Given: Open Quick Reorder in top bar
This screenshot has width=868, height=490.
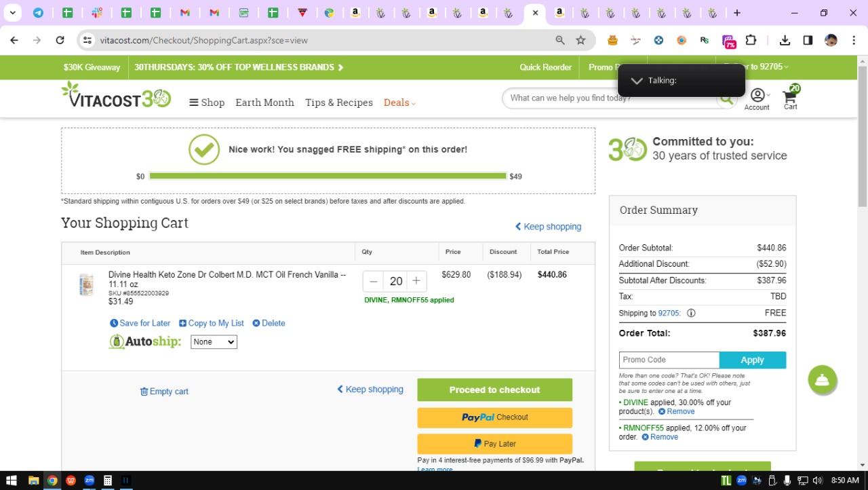Looking at the screenshot, I should [546, 67].
